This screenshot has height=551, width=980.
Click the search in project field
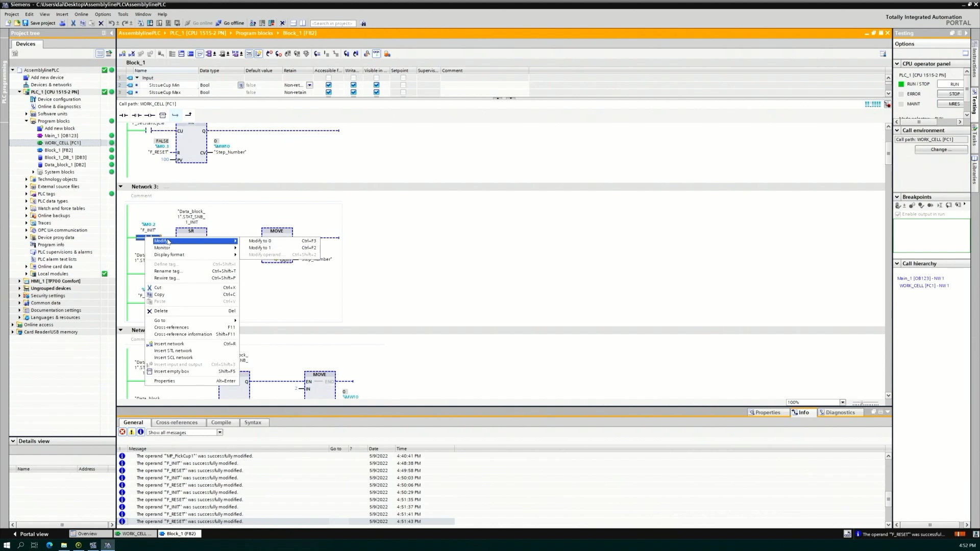click(332, 23)
